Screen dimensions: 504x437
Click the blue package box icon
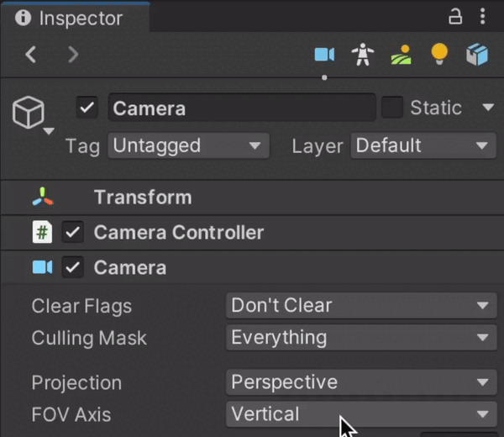(477, 55)
